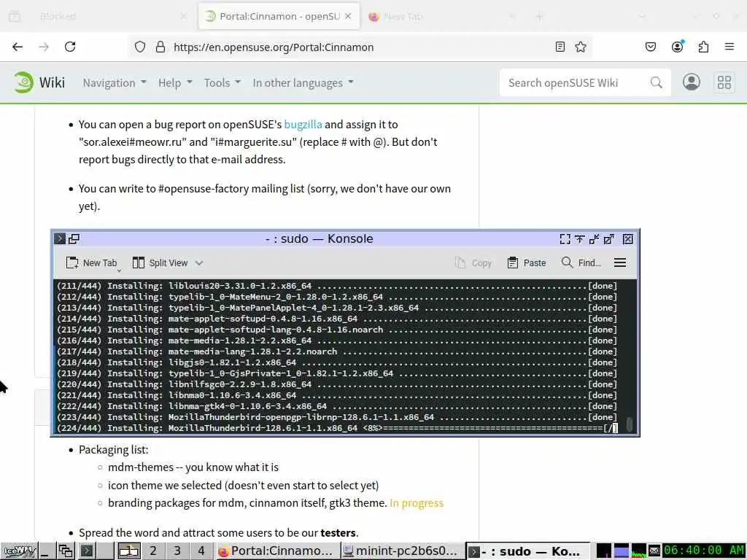Screen dimensions: 747x560
Task: Open New Tab in Konsole toolbar
Action: pos(91,262)
